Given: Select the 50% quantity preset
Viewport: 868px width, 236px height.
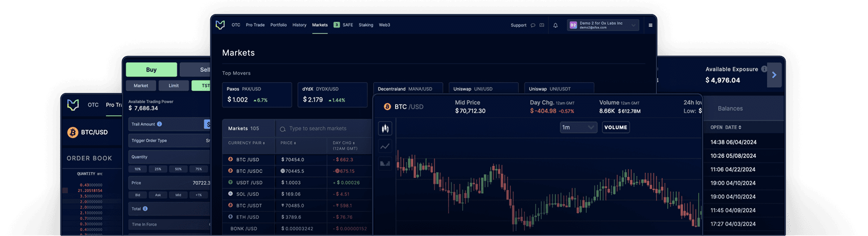Looking at the screenshot, I should coord(178,169).
